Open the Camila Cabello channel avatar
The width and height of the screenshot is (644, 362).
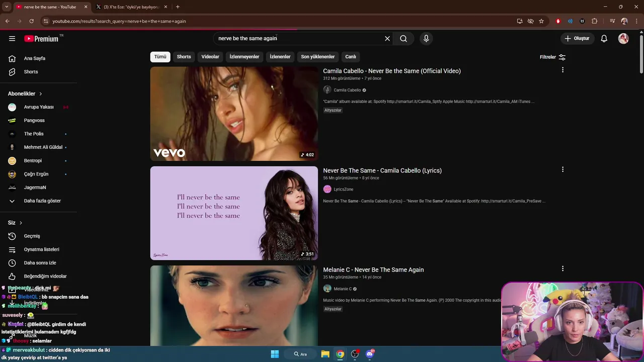click(x=327, y=90)
